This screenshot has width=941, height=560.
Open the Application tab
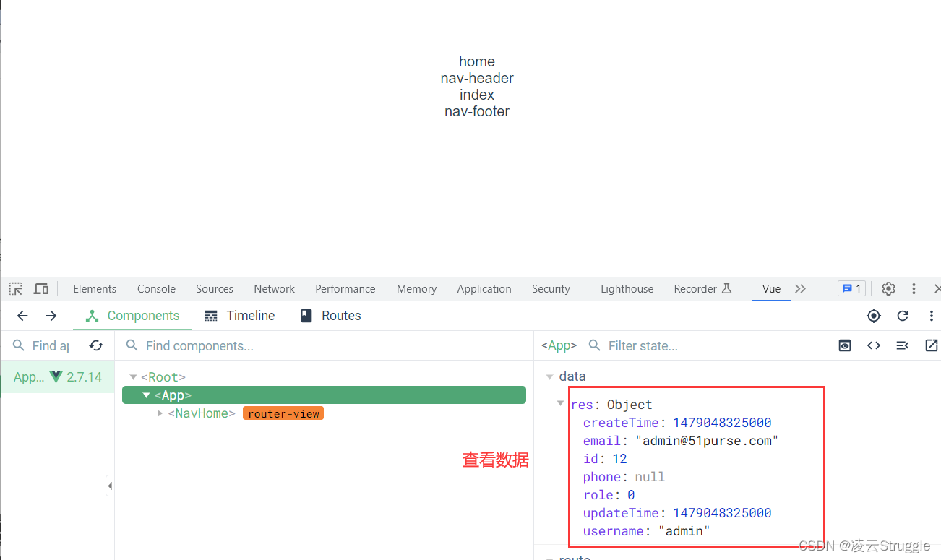click(x=484, y=288)
